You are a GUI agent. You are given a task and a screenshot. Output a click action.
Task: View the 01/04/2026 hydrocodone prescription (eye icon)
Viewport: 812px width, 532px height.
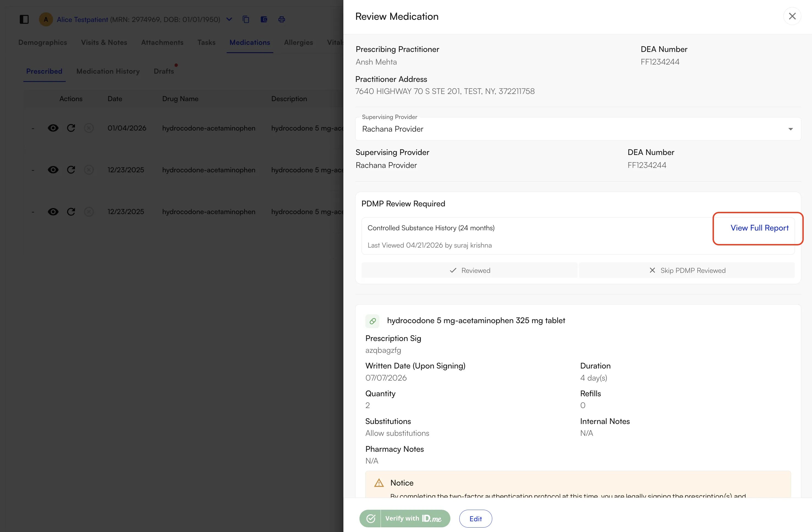(53, 128)
